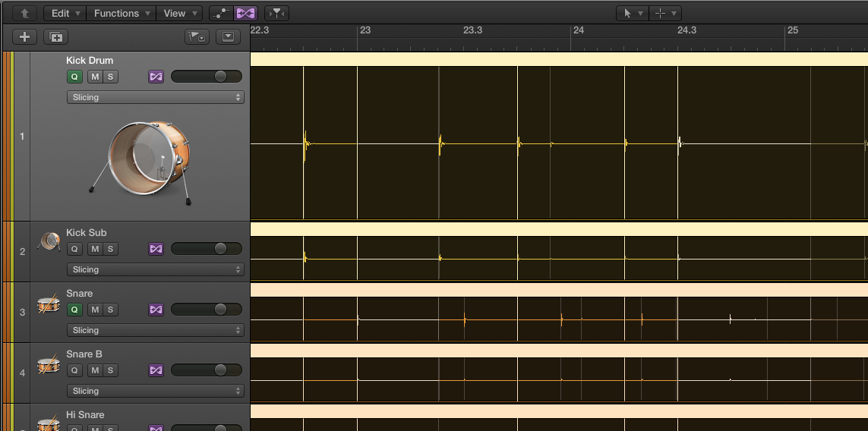Screen dimensions: 868x431
Task: Open the Functions menu
Action: (122, 13)
